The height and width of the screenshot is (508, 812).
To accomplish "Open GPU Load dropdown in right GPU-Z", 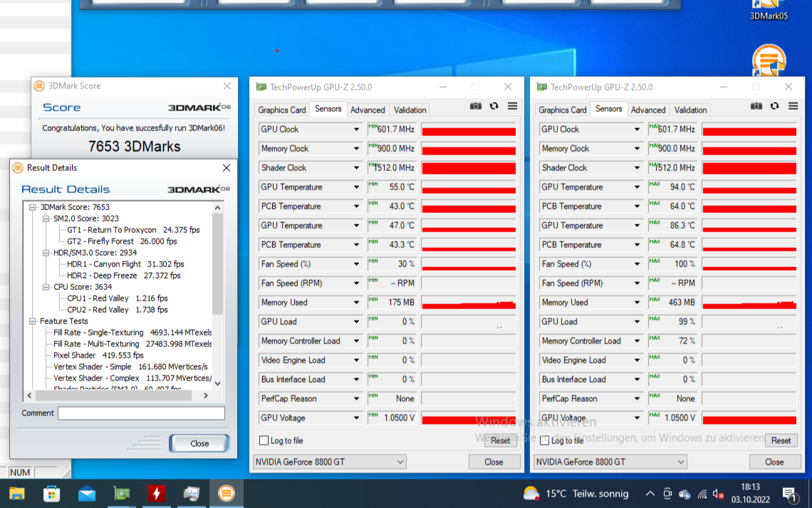I will (x=637, y=321).
